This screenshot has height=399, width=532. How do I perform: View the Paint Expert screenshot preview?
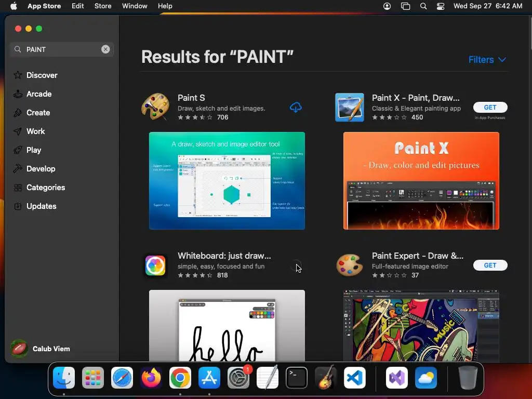point(421,325)
